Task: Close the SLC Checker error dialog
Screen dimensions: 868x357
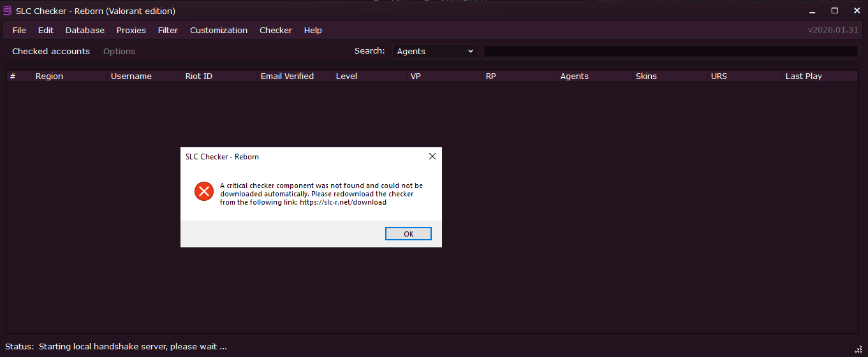Action: point(432,156)
